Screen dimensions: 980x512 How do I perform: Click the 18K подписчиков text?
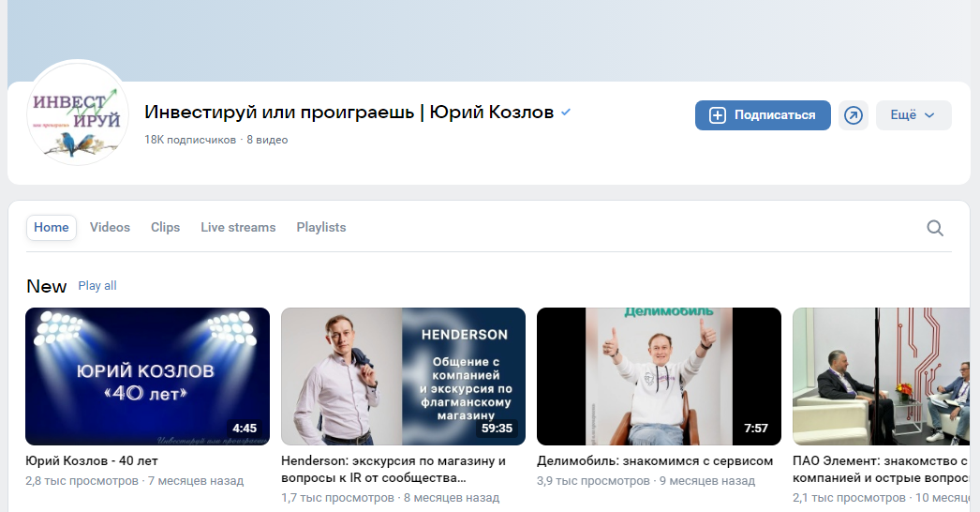pyautogui.click(x=190, y=140)
